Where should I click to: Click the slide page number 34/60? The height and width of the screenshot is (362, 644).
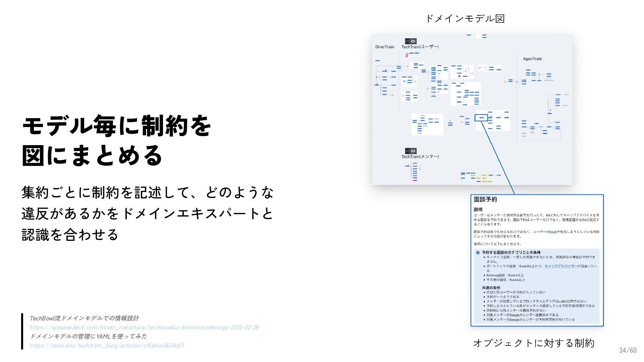pos(628,350)
